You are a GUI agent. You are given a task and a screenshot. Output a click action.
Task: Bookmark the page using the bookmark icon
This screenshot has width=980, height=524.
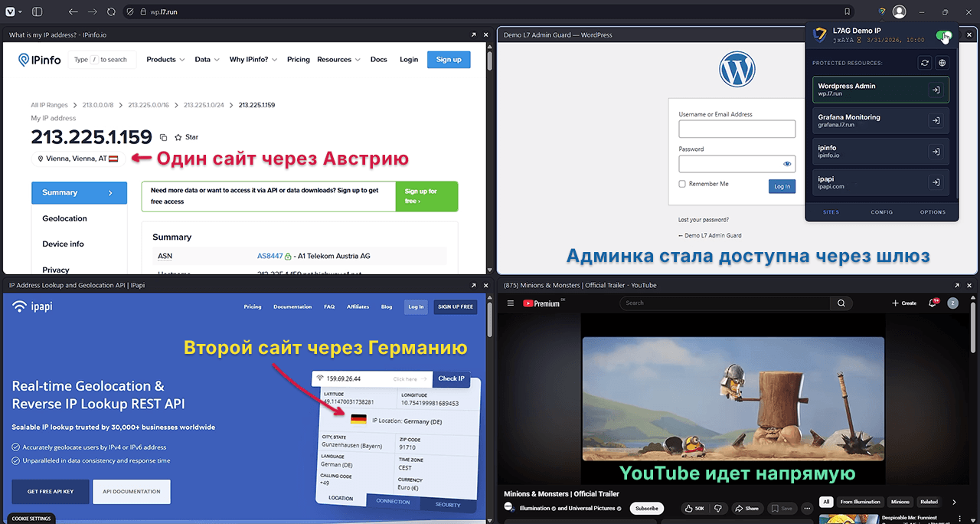coord(847,11)
